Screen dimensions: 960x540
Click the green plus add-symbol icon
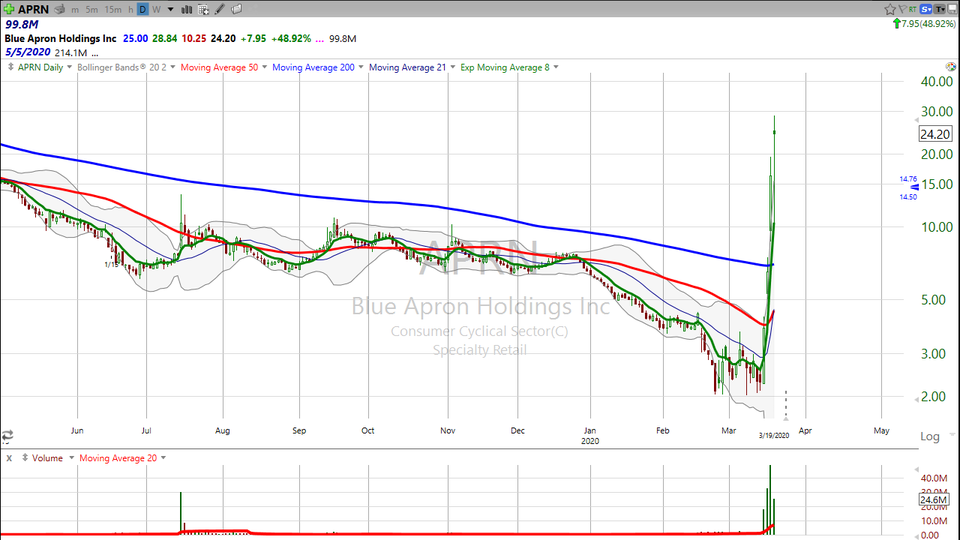[9, 9]
